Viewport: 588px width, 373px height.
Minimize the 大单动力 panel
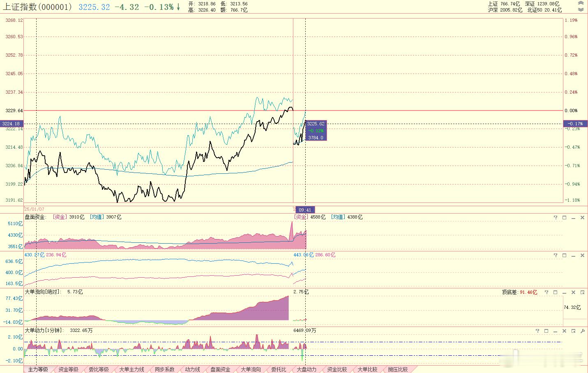pos(555,331)
